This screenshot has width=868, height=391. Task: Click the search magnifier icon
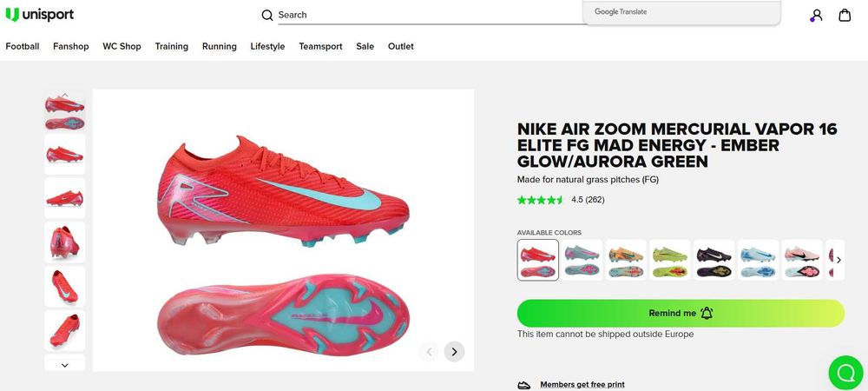pos(267,15)
